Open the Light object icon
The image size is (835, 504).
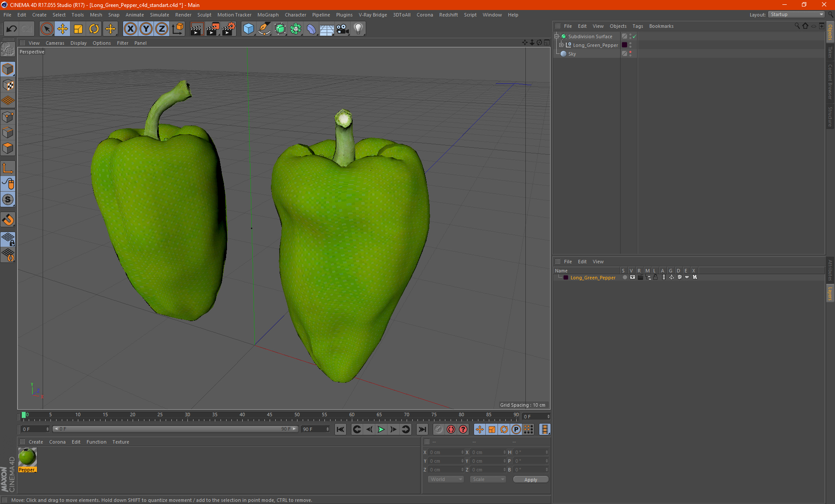358,29
